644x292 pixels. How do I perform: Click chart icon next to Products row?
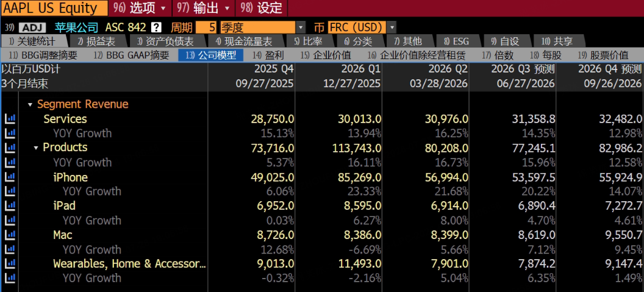[10, 148]
